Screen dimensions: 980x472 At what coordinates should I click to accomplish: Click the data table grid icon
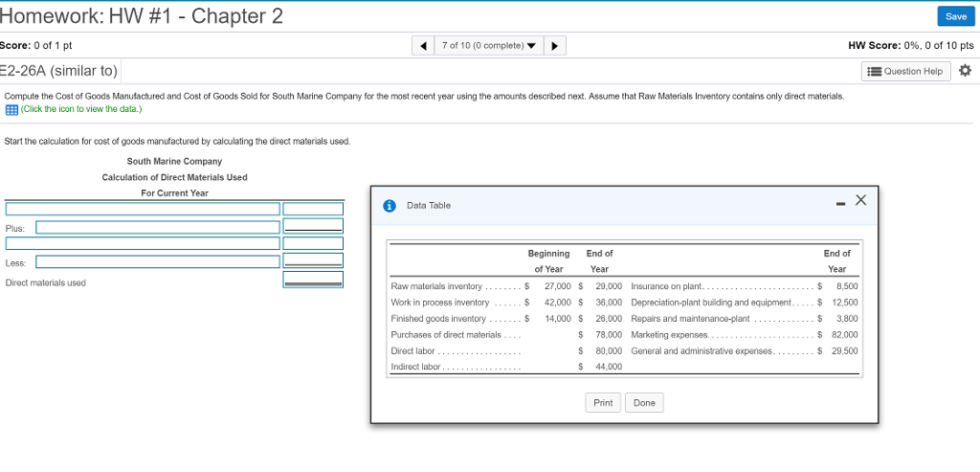(11, 110)
